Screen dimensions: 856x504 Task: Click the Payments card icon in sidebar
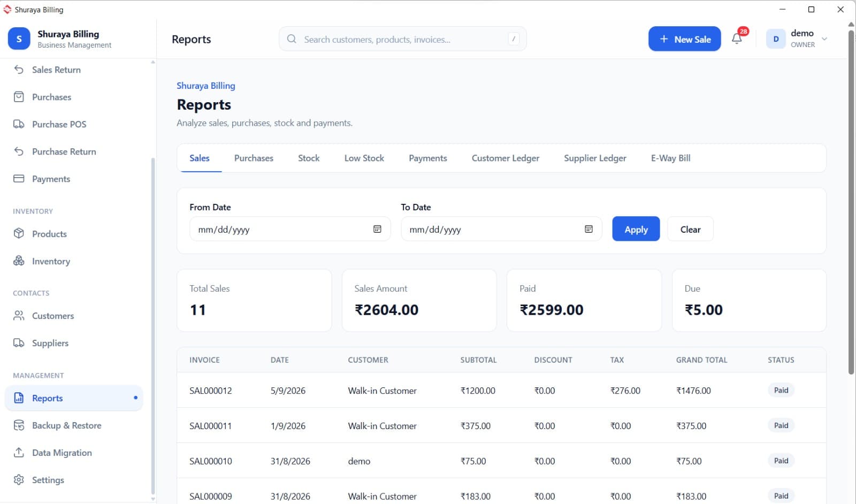[x=19, y=179]
